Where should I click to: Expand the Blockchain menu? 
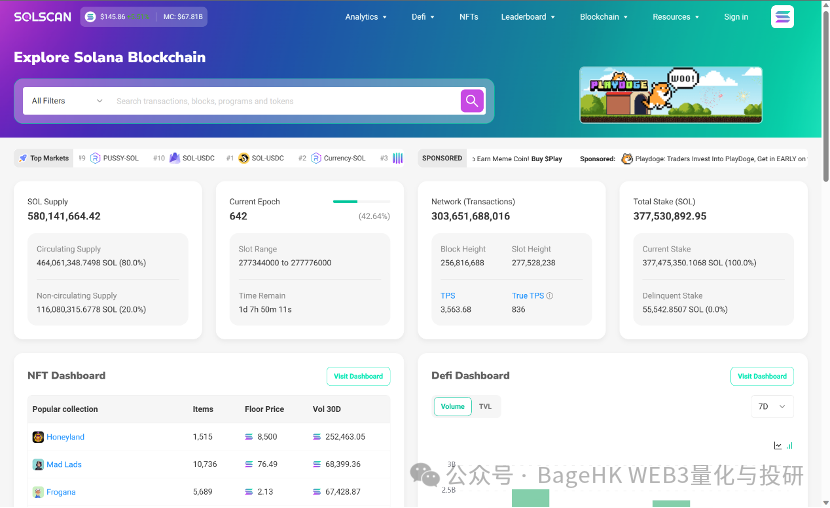click(x=603, y=17)
